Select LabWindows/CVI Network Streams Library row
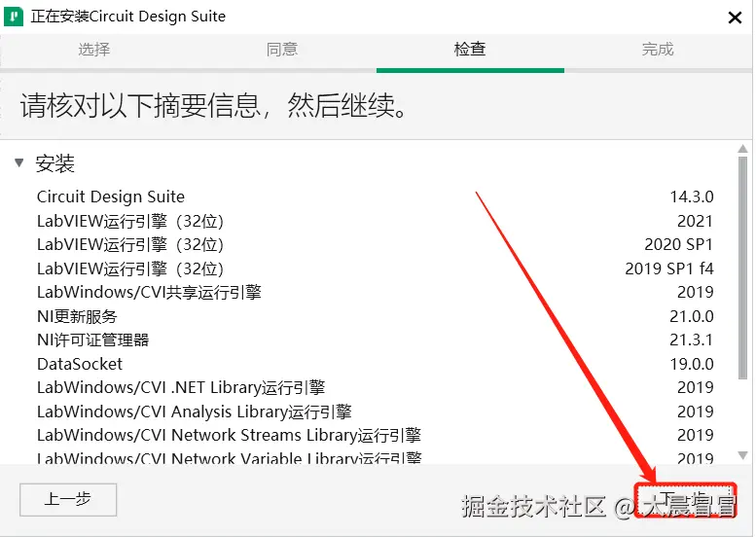This screenshot has height=537, width=756. pyautogui.click(x=376, y=435)
